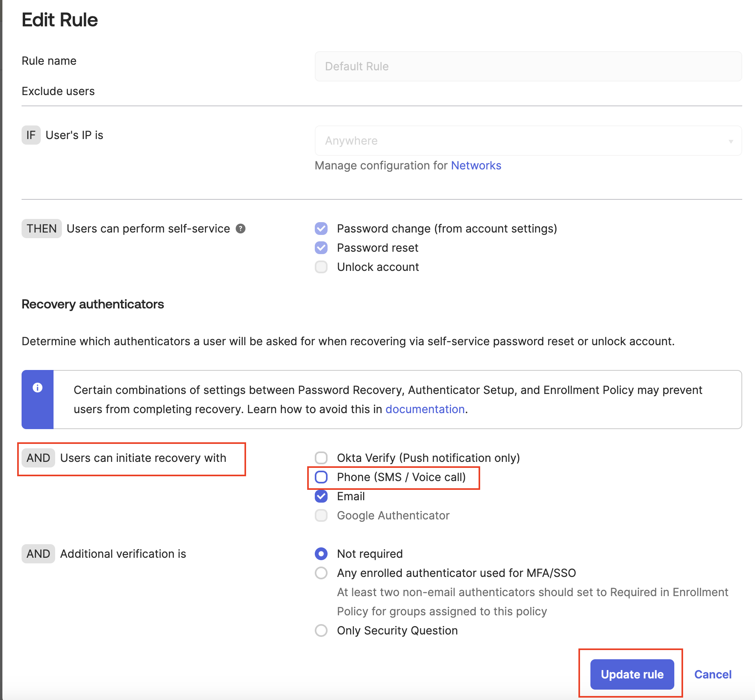Click the Recovery authenticators heading
Image resolution: width=755 pixels, height=700 pixels.
tap(93, 304)
